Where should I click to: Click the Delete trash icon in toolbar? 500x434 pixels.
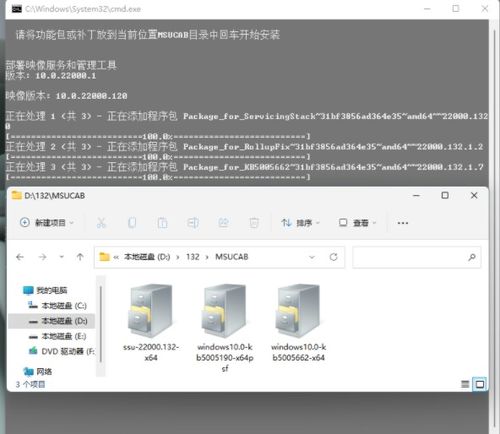point(254,223)
